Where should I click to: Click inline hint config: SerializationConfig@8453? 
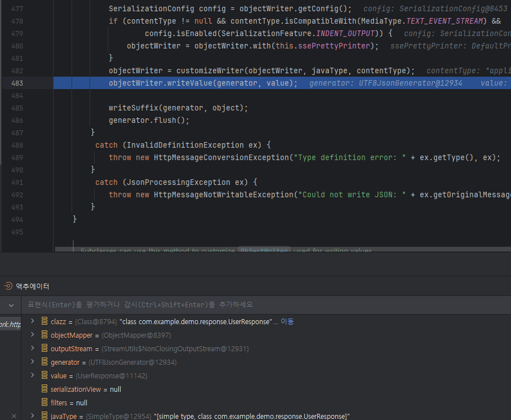(x=436, y=9)
